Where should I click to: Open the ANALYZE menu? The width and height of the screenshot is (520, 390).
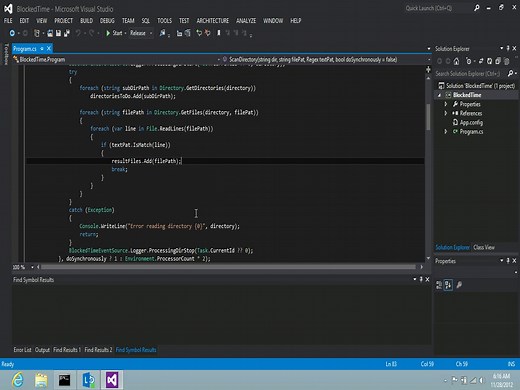click(x=246, y=21)
